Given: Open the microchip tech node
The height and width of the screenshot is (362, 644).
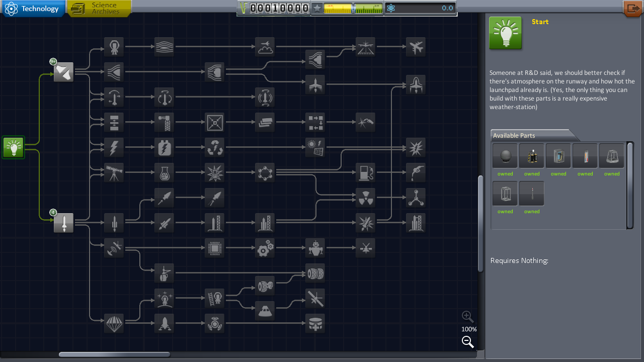Looking at the screenshot, I should (214, 248).
